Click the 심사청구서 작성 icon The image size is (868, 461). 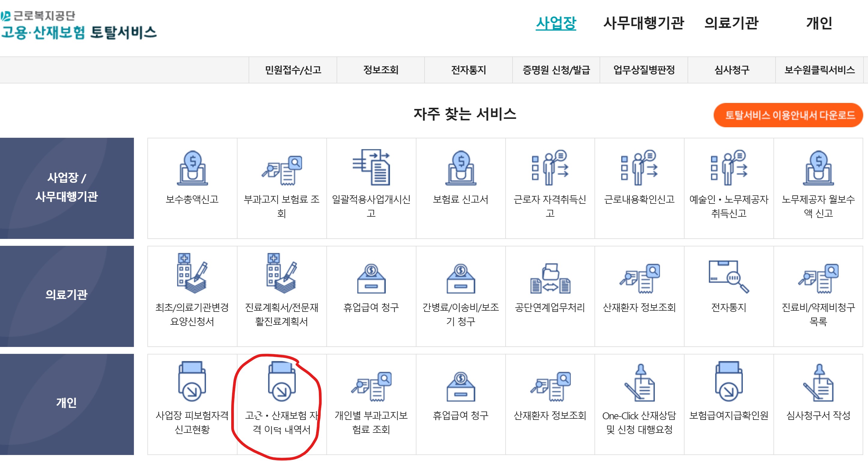click(x=818, y=383)
